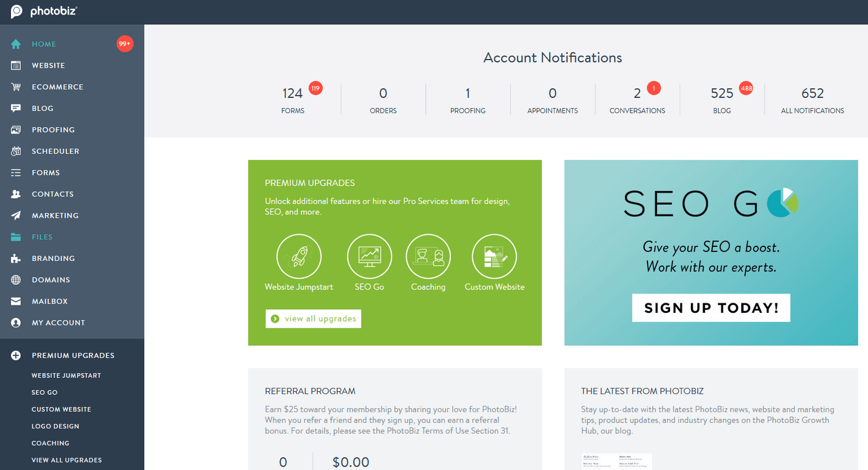The height and width of the screenshot is (470, 868).
Task: Click View All Upgrades in the sidebar
Action: click(x=67, y=460)
